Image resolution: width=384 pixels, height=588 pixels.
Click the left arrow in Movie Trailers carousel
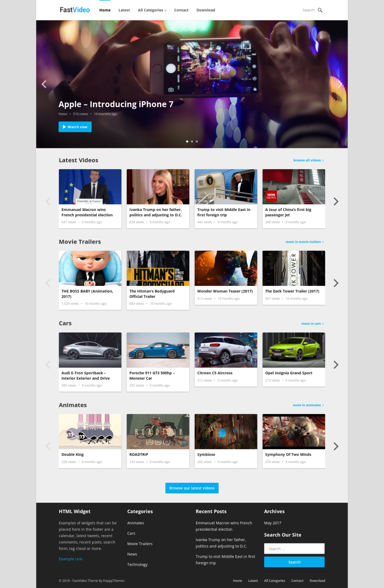tap(48, 283)
